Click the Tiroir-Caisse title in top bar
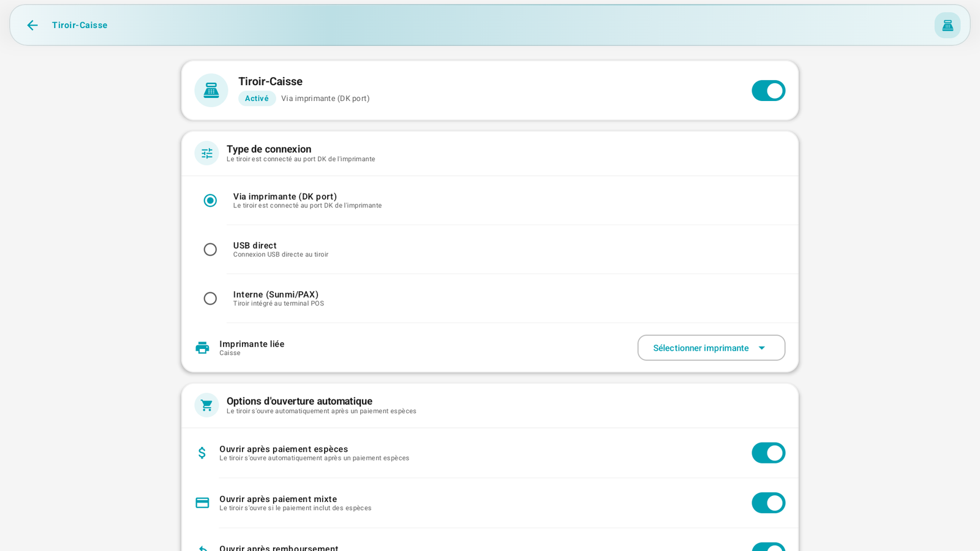The image size is (980, 551). [x=80, y=25]
